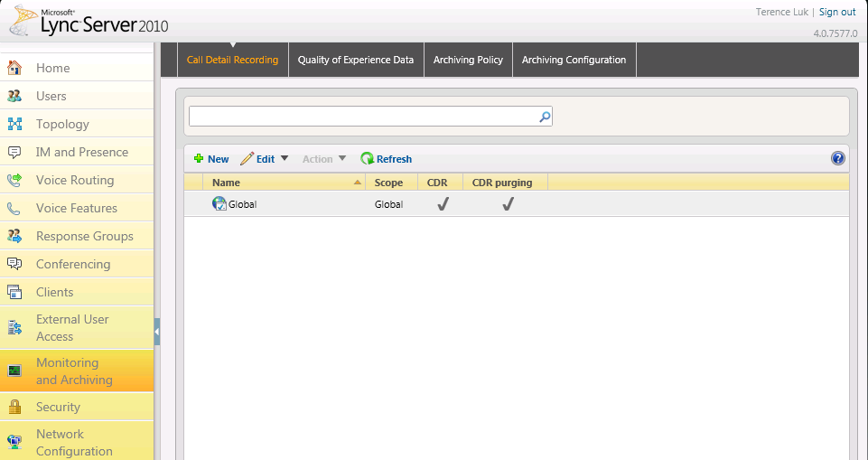Open IM and Presence section

point(77,152)
